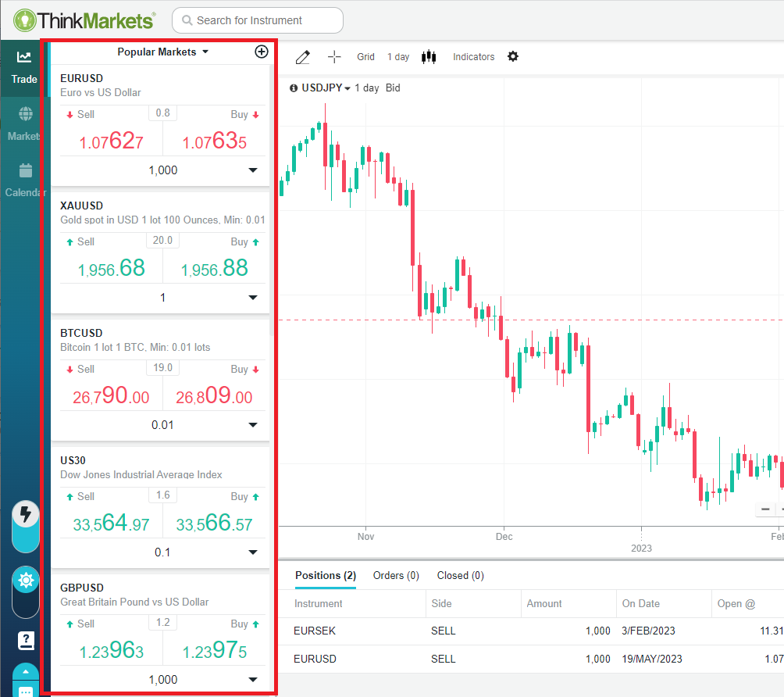Buy GBPUSD at 1.23975
Viewport: 784px width, 697px height.
click(215, 650)
